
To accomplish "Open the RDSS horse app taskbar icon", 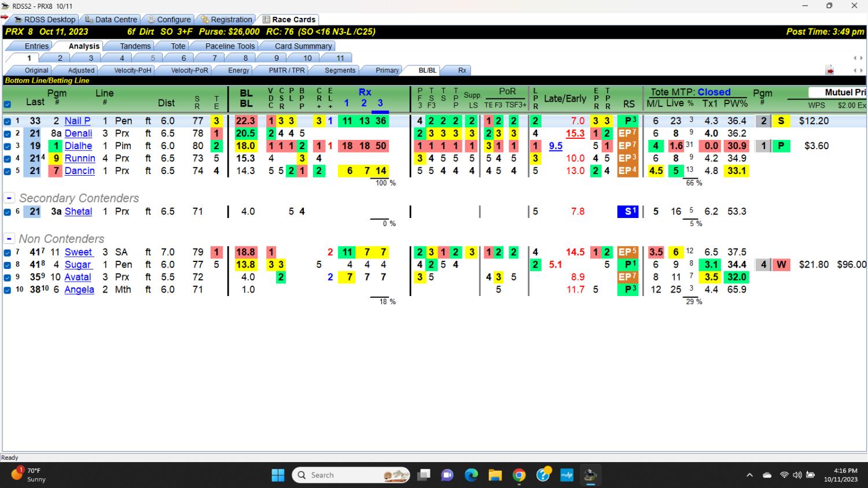I will (x=590, y=475).
